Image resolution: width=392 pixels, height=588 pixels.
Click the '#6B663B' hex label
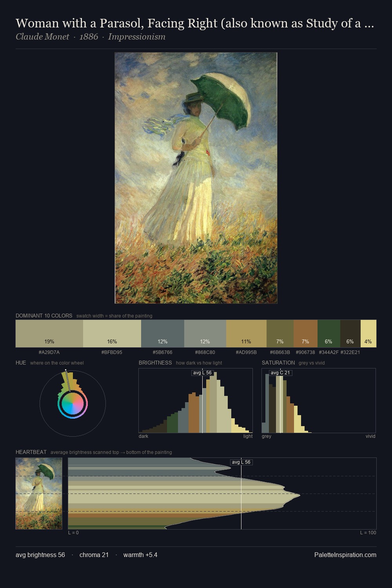(280, 352)
